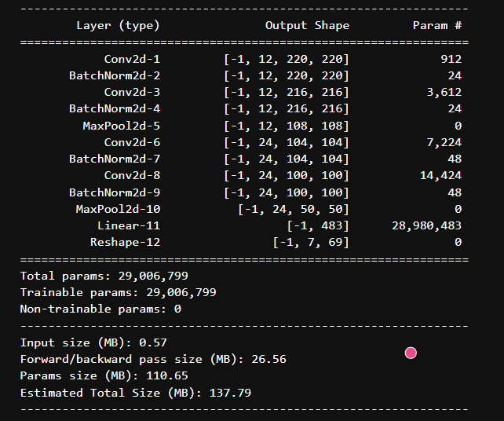Click the 'Params size (MB): 110.65' line
Screen dimensions: 504x421
(104, 375)
